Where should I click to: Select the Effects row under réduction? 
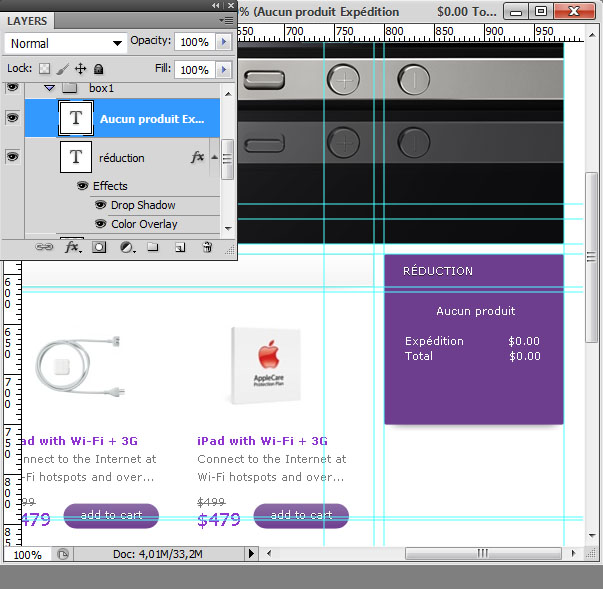click(110, 186)
